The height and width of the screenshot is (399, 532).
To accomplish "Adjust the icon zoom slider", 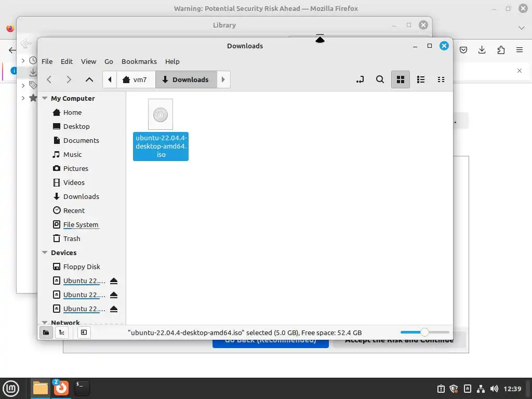I will (x=425, y=332).
